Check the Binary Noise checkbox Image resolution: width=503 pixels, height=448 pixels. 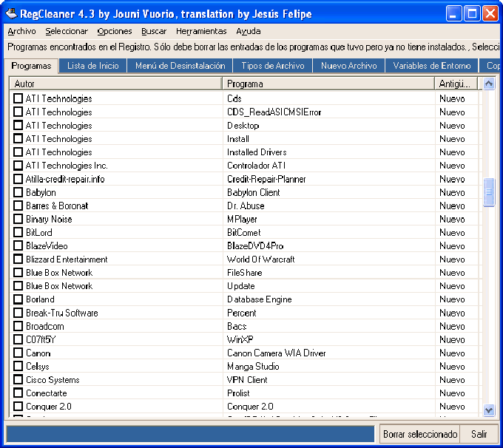click(18, 219)
